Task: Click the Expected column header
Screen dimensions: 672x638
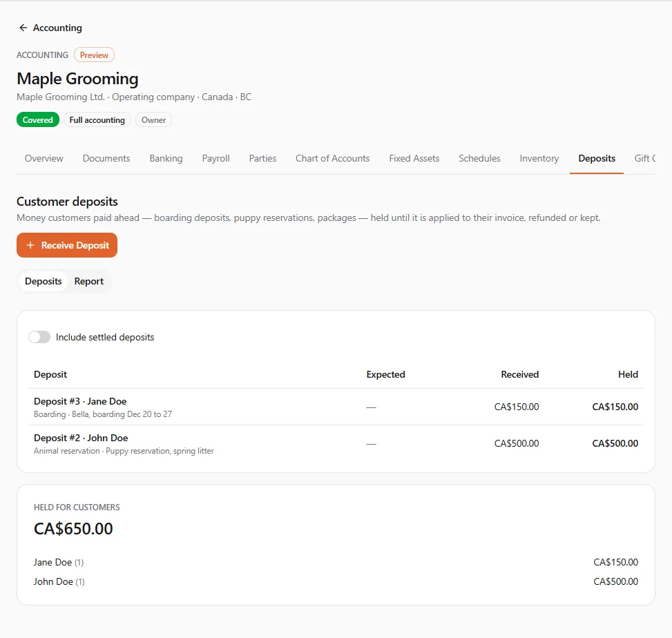Action: [385, 374]
